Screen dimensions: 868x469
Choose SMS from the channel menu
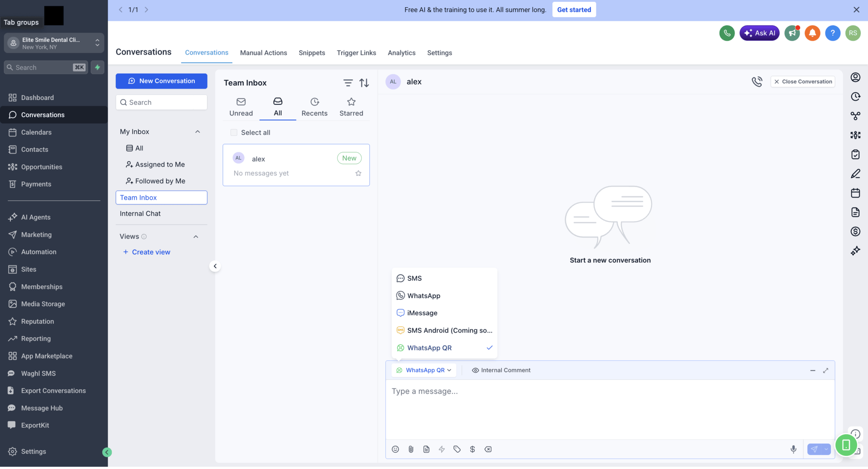pos(444,278)
